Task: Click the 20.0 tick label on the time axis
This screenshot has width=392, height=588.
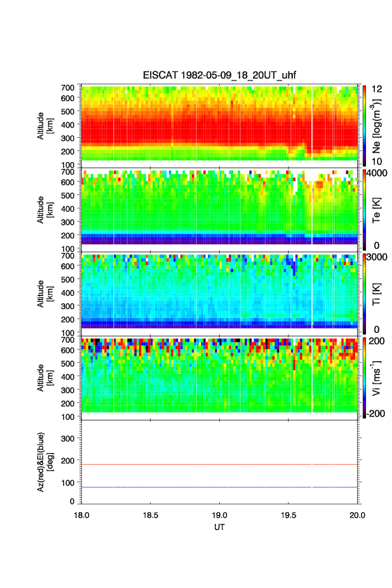Action: (x=357, y=514)
